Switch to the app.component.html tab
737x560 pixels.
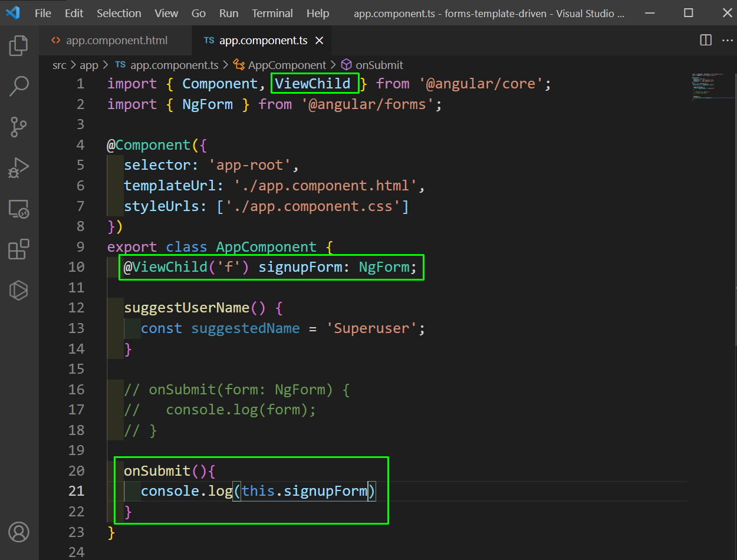(x=116, y=41)
